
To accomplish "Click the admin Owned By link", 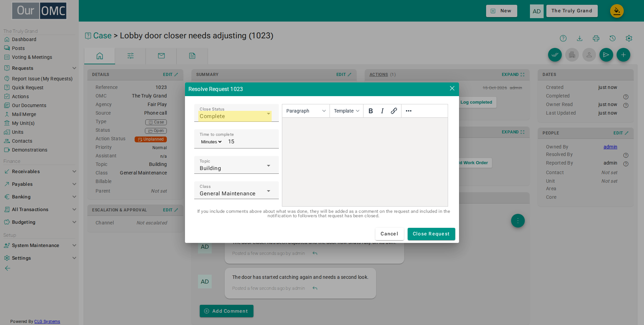I will 610,147.
